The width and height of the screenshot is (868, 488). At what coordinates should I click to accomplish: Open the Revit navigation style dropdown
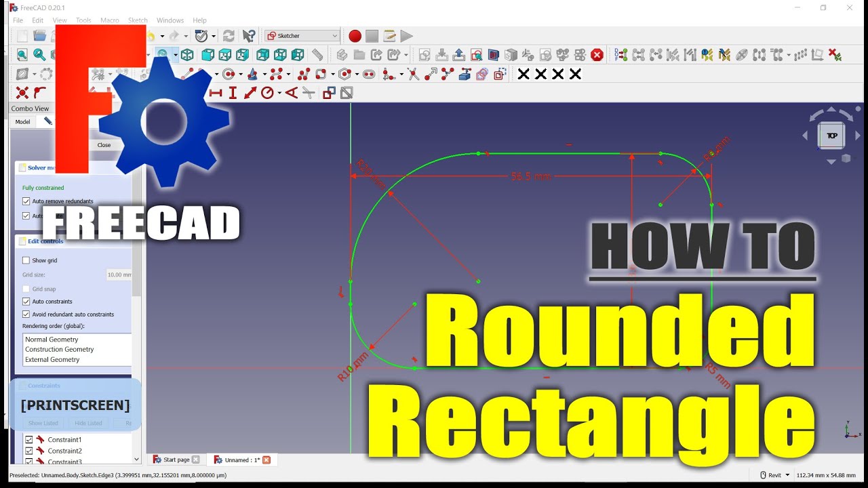(x=774, y=475)
